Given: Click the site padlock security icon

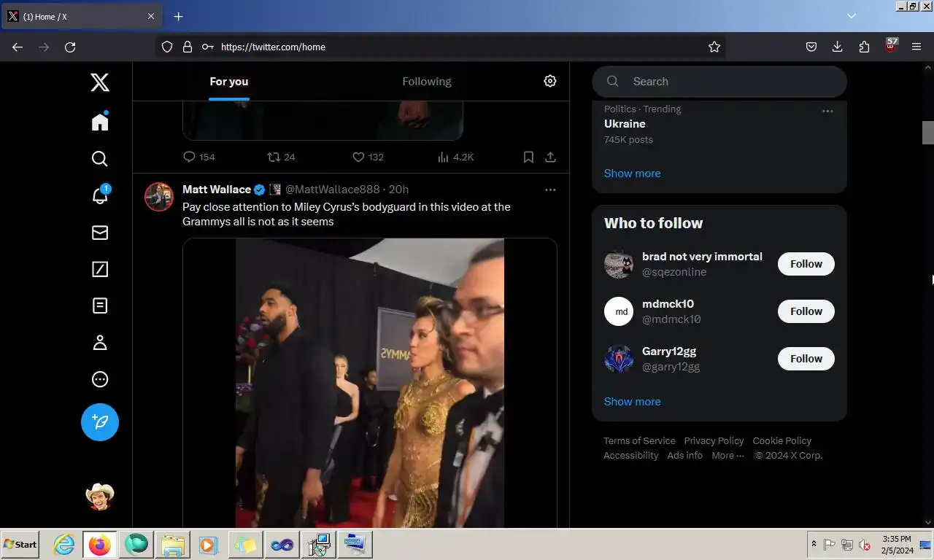Looking at the screenshot, I should coord(188,47).
